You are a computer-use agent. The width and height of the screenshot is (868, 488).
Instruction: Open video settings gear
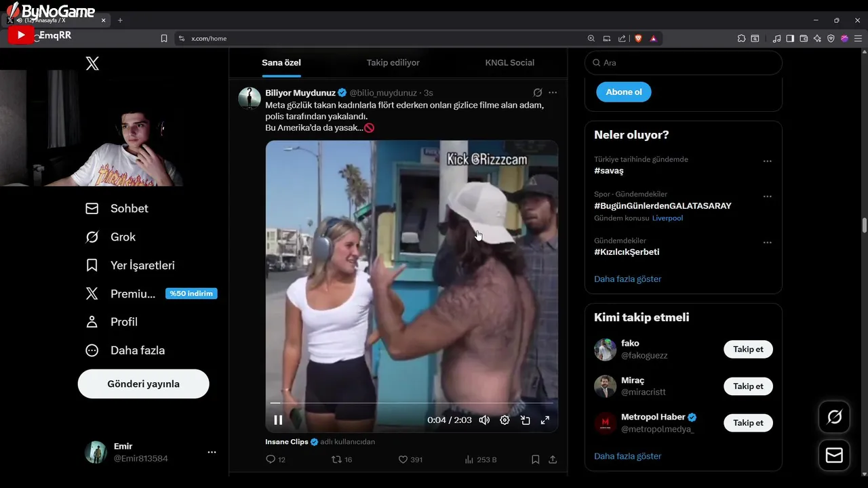tap(505, 420)
